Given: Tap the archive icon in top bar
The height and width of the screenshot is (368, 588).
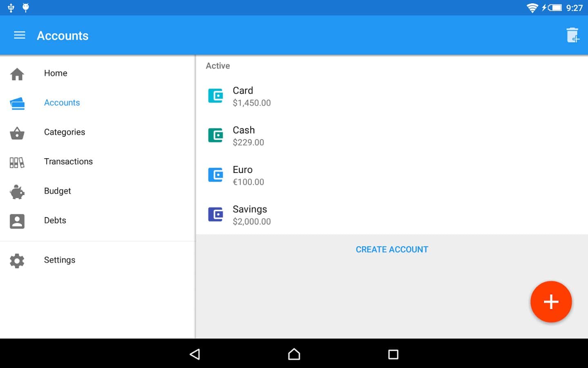Looking at the screenshot, I should (x=572, y=36).
